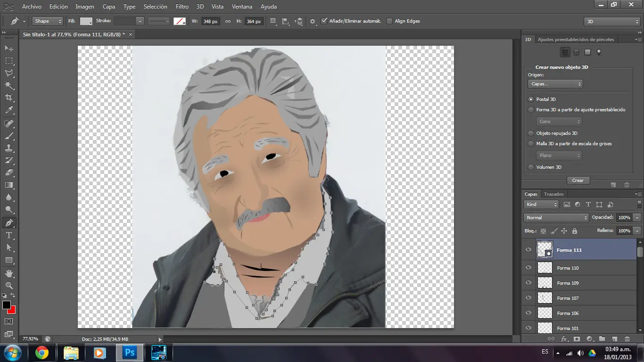The height and width of the screenshot is (362, 644).
Task: Select the Horizontal Type tool
Action: point(9,235)
